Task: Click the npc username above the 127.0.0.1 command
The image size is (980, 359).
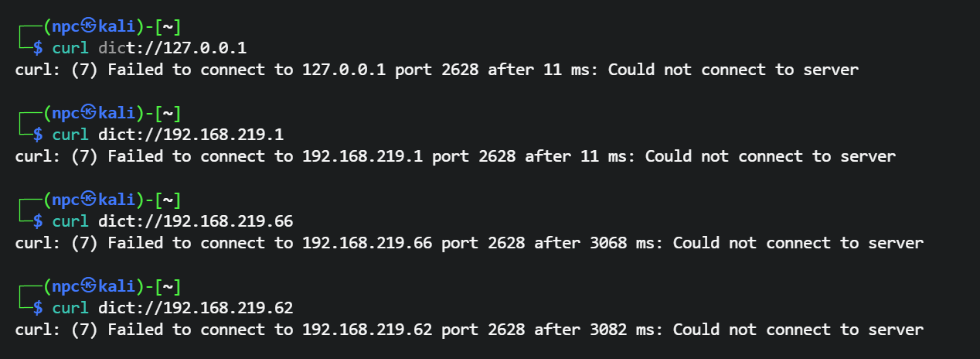Action: tap(65, 27)
